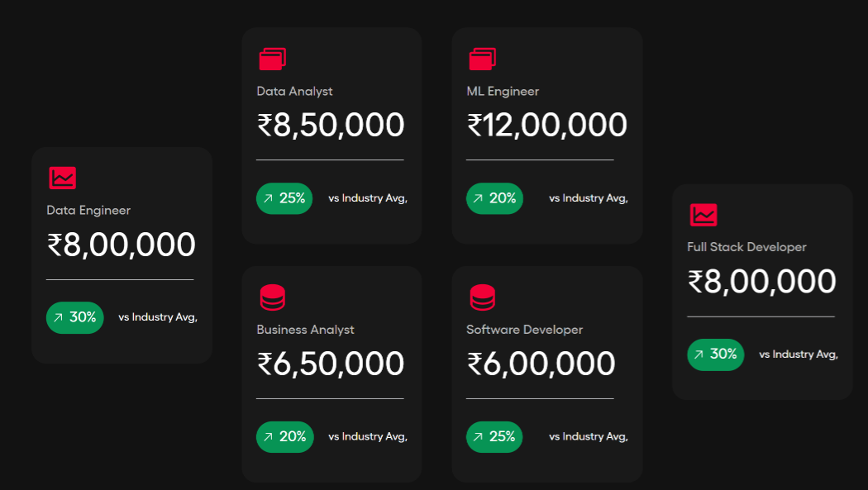868x490 pixels.
Task: Click the ₹8,50,000 salary figure
Action: pyautogui.click(x=331, y=126)
